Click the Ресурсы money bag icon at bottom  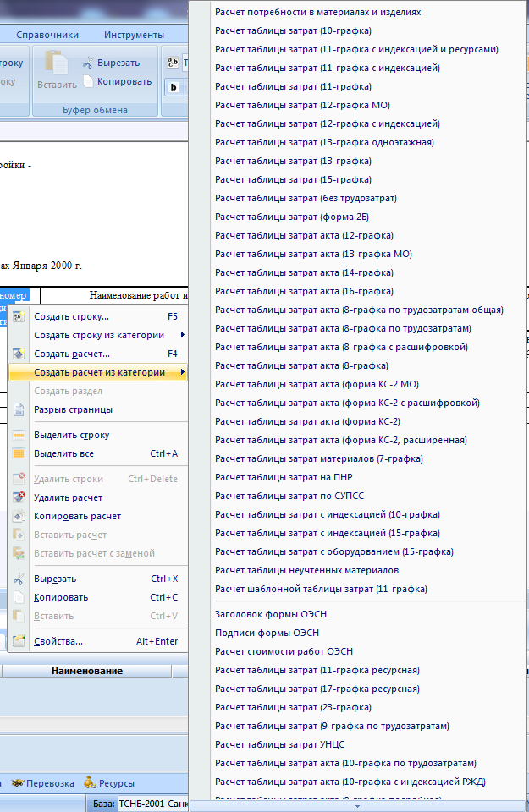pyautogui.click(x=91, y=783)
